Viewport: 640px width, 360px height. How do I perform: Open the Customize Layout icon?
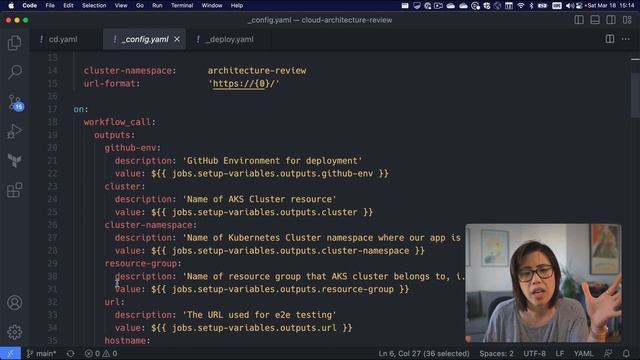[x=627, y=20]
